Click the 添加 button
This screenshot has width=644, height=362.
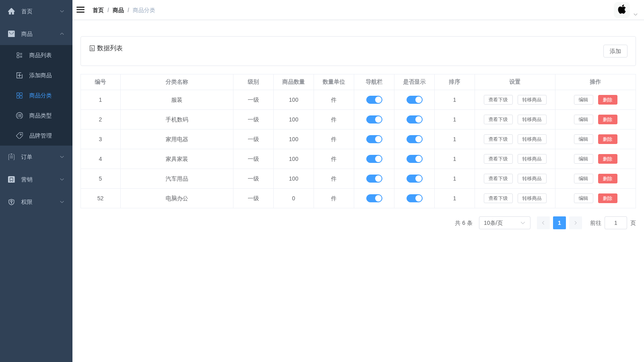615,51
